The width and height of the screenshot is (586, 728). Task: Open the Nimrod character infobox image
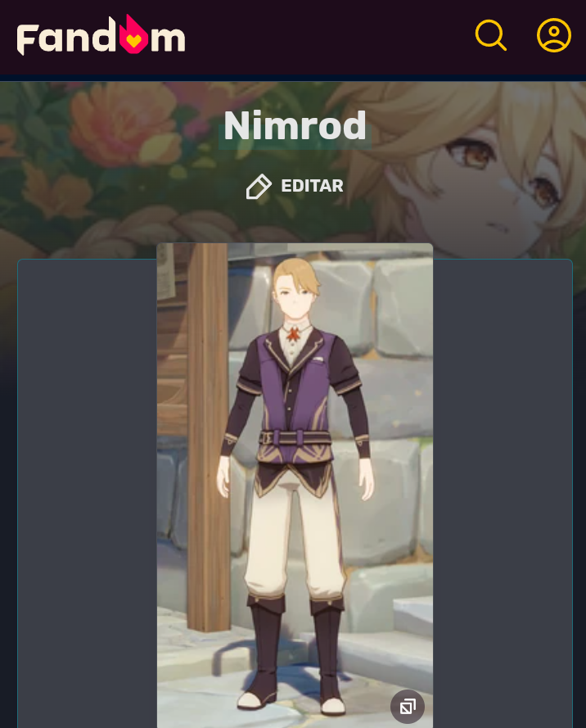(x=295, y=485)
